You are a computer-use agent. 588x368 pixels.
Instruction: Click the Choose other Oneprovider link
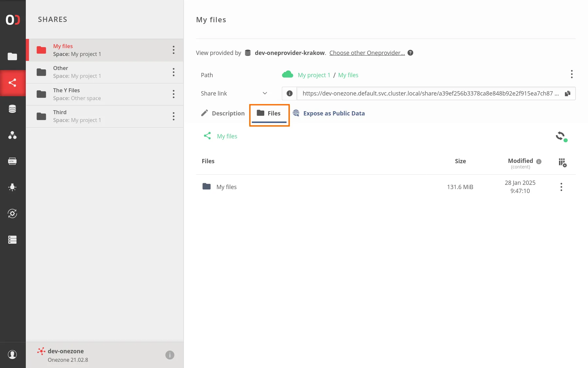tap(367, 53)
